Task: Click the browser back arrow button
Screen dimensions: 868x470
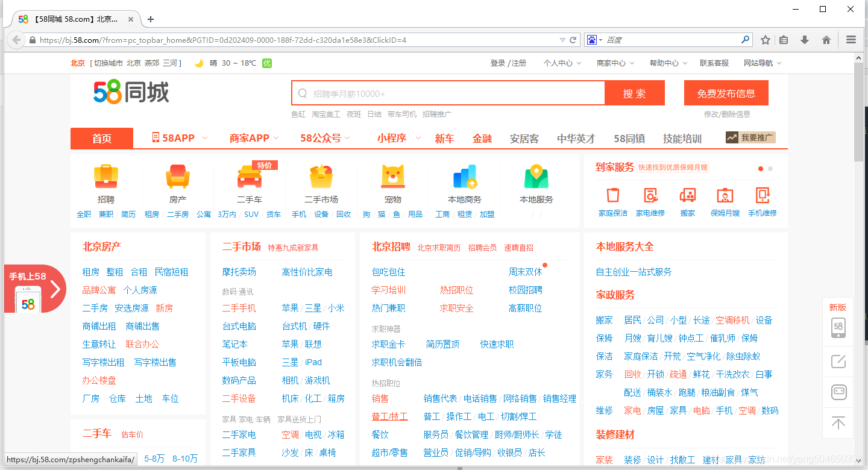Action: 16,40
